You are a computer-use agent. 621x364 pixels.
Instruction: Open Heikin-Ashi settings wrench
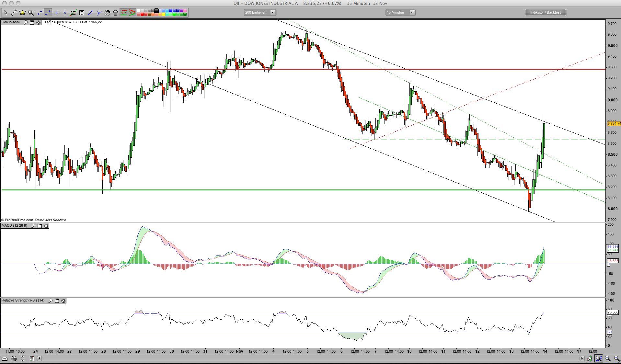26,22
